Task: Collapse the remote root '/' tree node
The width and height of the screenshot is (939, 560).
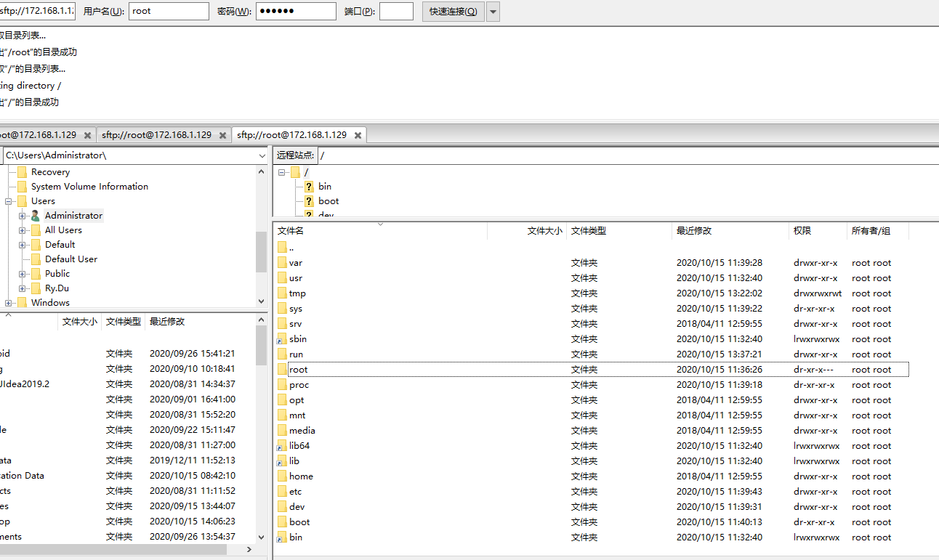Action: coord(281,172)
